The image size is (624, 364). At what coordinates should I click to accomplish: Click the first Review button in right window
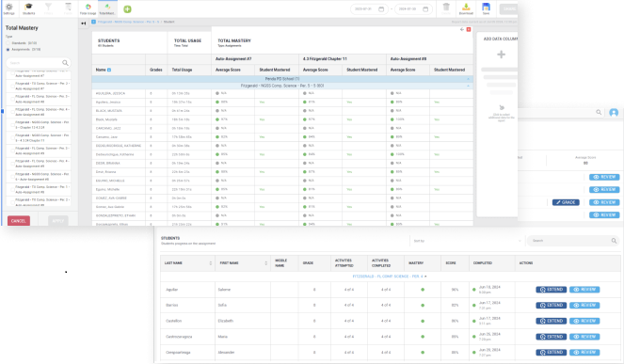(604, 177)
